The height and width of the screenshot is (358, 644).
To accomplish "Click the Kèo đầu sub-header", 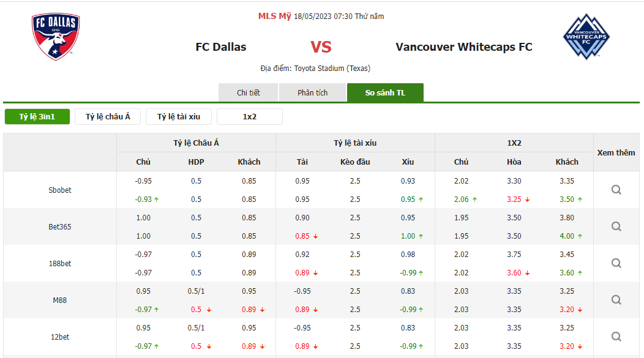I will click(355, 162).
